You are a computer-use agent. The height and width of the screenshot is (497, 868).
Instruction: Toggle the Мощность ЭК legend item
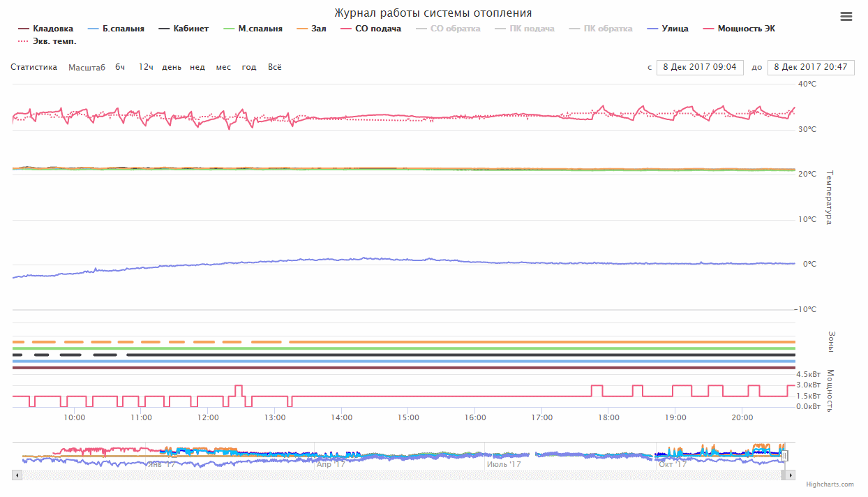(739, 29)
